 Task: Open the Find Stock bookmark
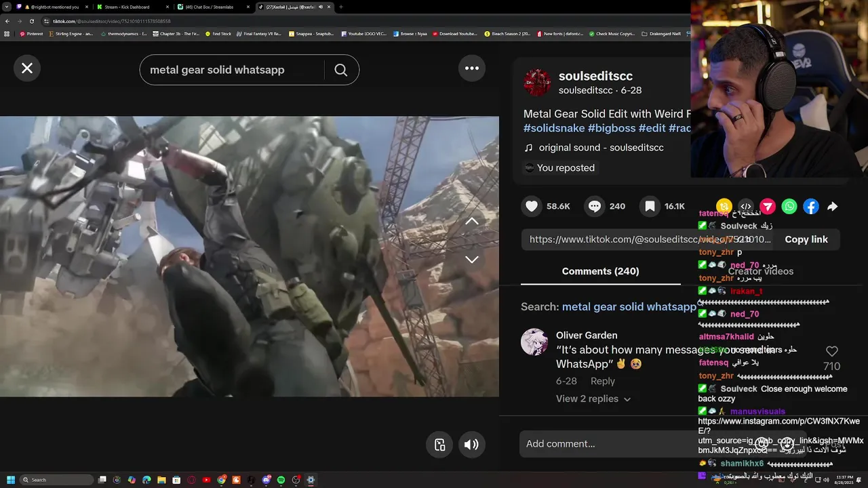[218, 33]
